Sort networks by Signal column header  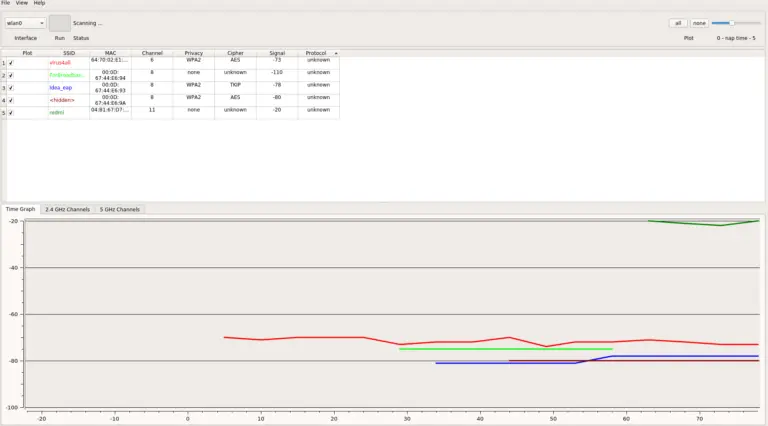click(277, 52)
